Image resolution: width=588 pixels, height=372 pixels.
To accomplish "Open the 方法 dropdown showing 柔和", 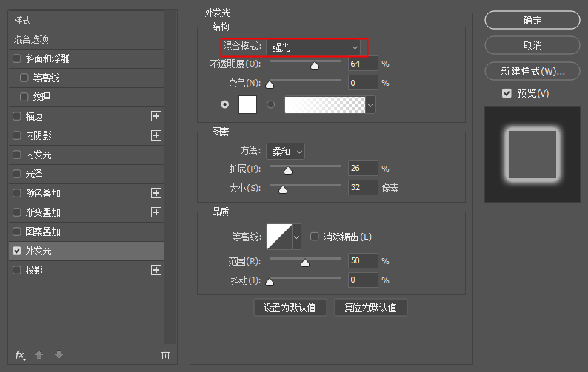I will coord(285,152).
